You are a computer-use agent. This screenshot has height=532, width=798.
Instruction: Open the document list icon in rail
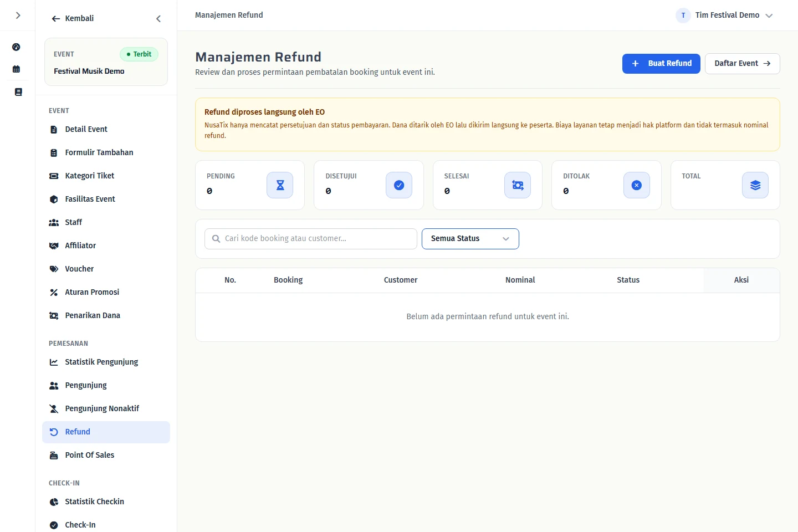tap(18, 92)
